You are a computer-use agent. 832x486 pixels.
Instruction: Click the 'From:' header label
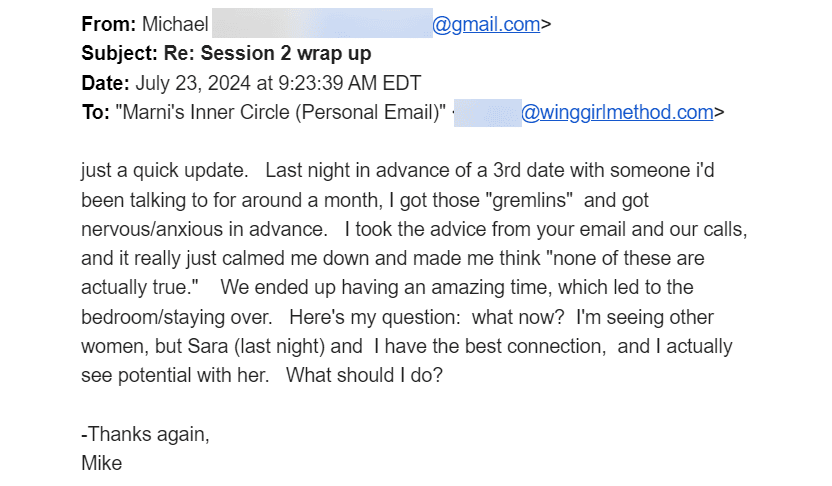(109, 24)
